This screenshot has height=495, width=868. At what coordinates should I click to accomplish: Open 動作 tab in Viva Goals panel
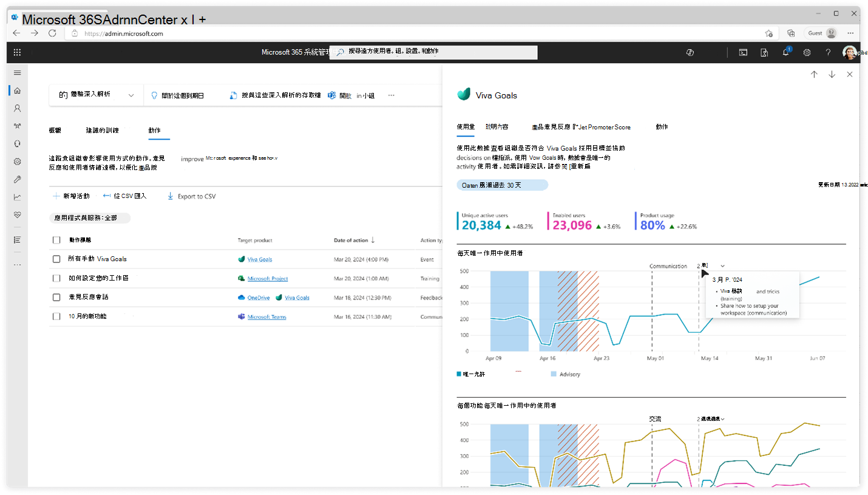tap(662, 127)
